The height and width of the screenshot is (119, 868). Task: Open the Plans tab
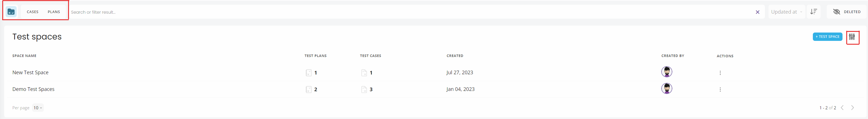tap(54, 12)
